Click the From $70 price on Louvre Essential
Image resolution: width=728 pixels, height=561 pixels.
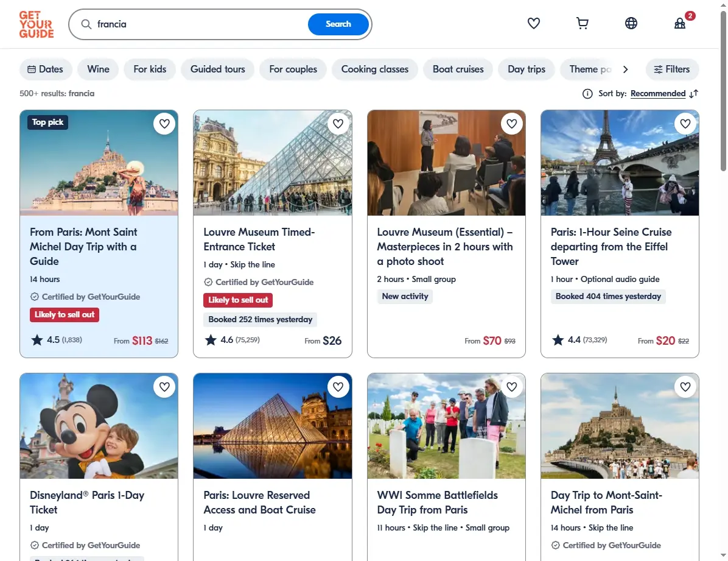tap(490, 340)
